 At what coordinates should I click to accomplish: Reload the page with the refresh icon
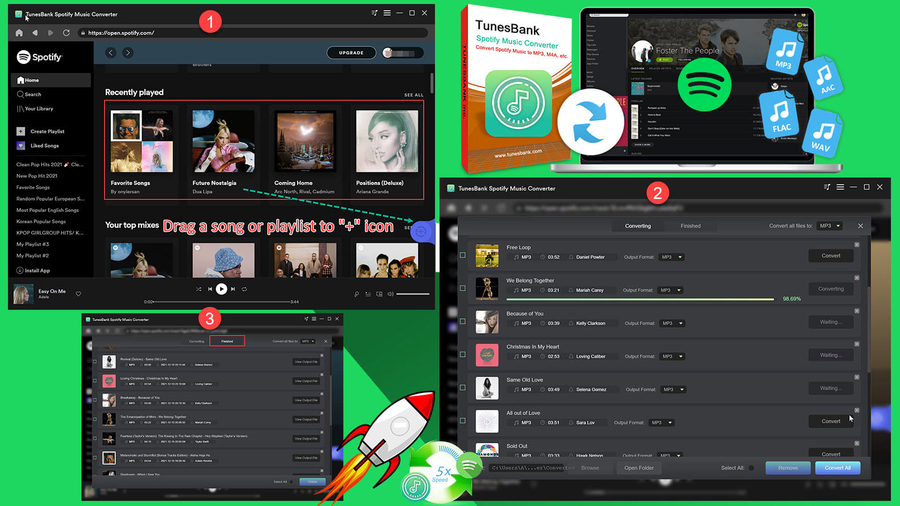[65, 32]
